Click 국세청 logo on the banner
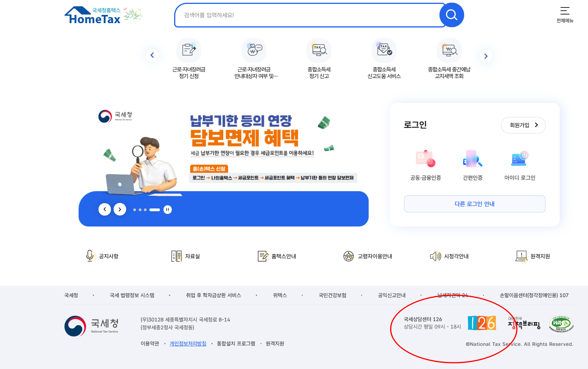The width and height of the screenshot is (588, 369). pos(115,116)
